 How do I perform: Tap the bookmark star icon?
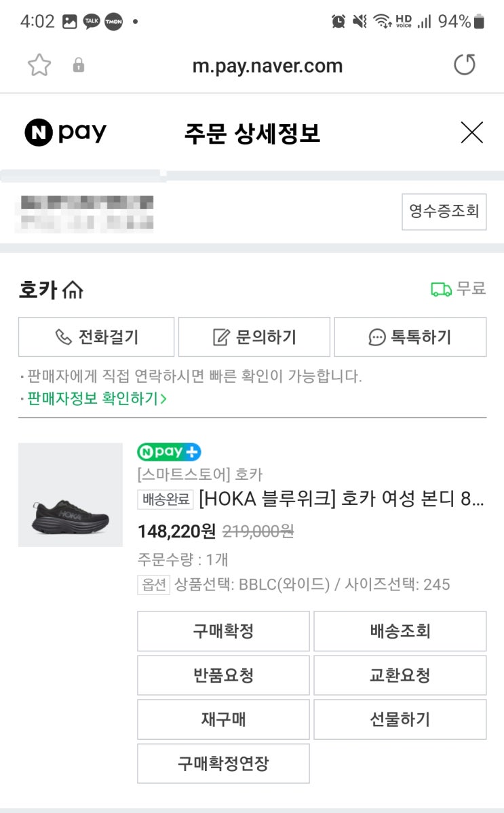click(39, 66)
